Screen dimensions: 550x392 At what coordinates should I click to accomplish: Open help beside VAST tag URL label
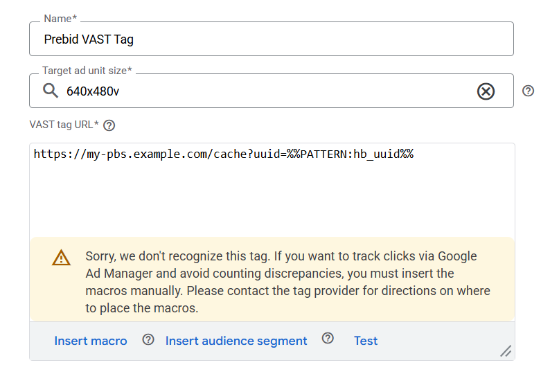pyautogui.click(x=109, y=125)
